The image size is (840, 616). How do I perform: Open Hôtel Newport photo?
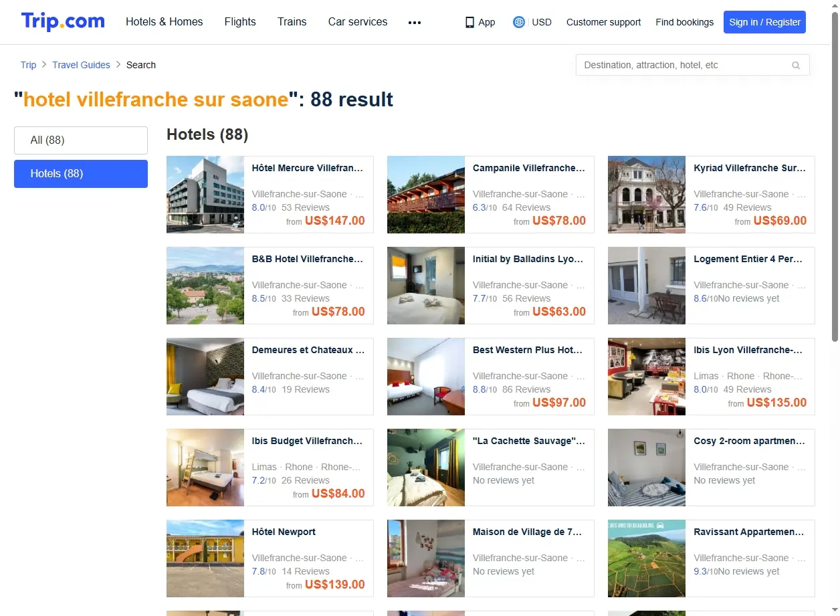205,558
